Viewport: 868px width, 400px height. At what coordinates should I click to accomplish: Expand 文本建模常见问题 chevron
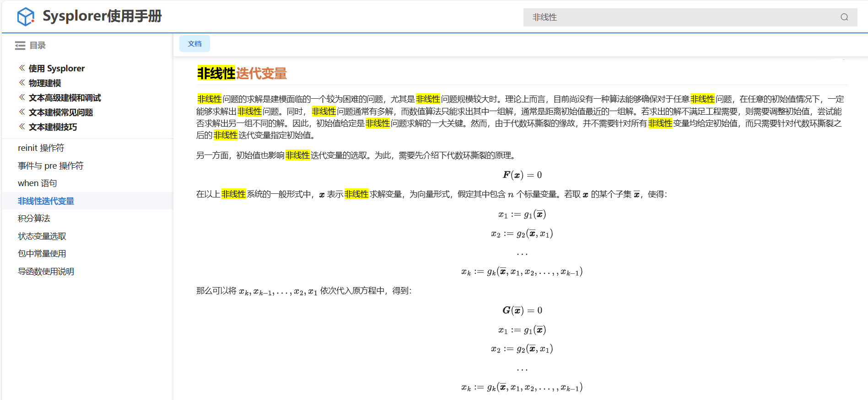point(22,112)
